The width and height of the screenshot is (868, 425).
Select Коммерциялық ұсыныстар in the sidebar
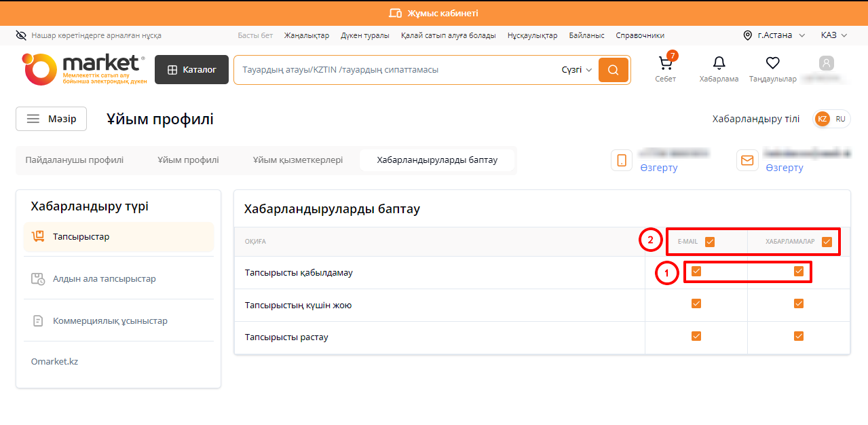(110, 320)
